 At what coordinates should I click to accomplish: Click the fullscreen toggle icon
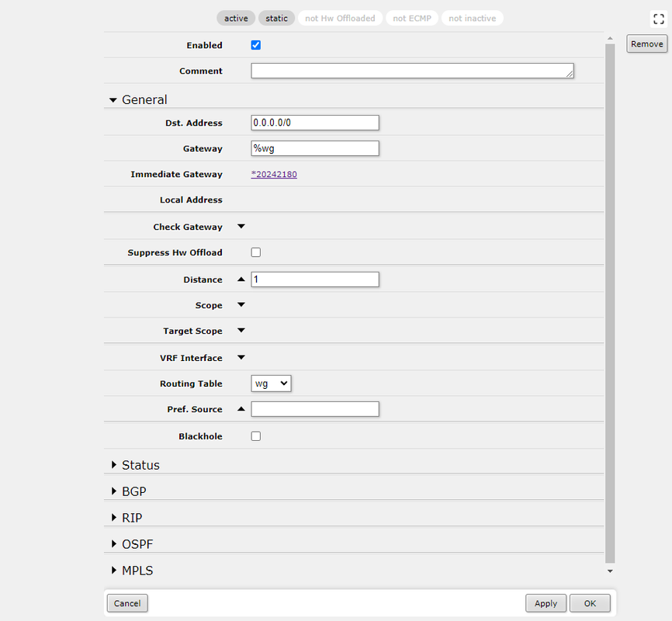659,19
